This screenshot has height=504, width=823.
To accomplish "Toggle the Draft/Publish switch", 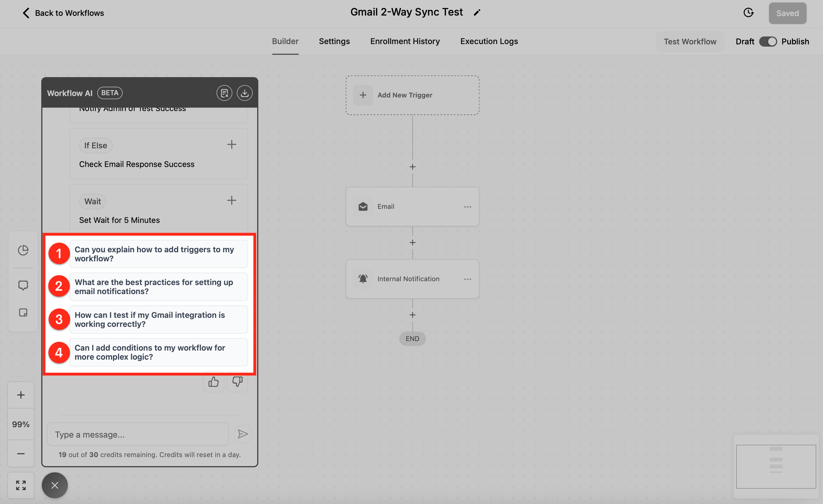I will pyautogui.click(x=768, y=42).
